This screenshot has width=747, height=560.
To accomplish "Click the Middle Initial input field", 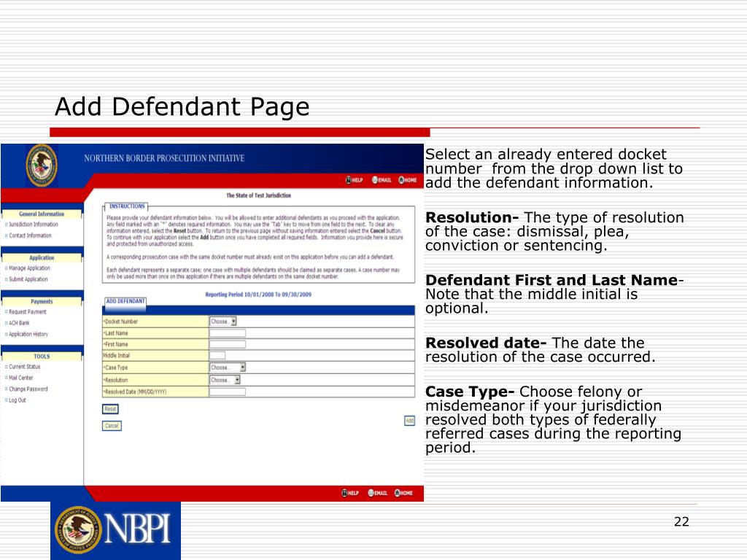I will [x=217, y=355].
